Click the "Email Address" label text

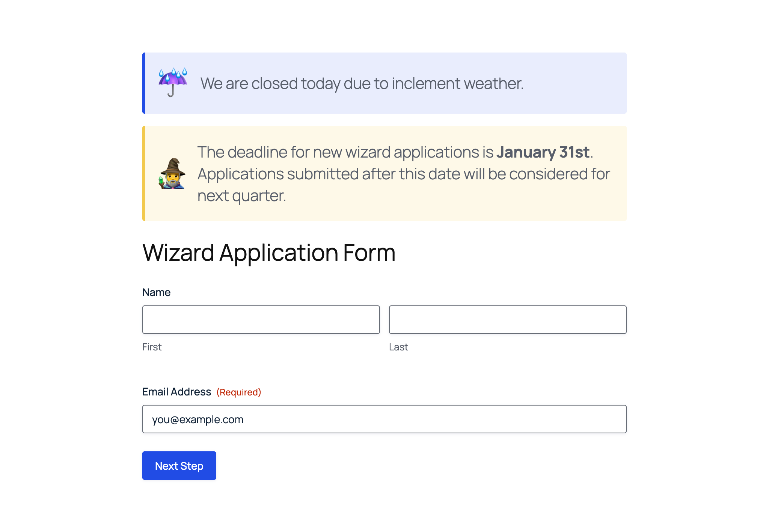176,392
